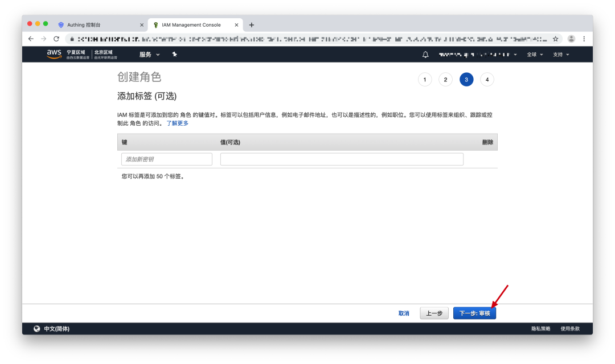The height and width of the screenshot is (364, 615).
Task: Bookmark this page with the star
Action: tap(555, 39)
